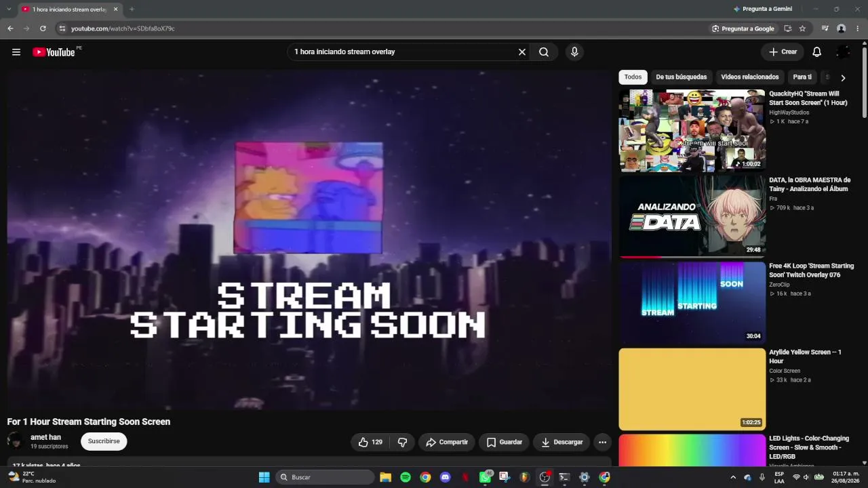This screenshot has height=488, width=868.
Task: Open YouTube notifications bell
Action: coord(817,52)
